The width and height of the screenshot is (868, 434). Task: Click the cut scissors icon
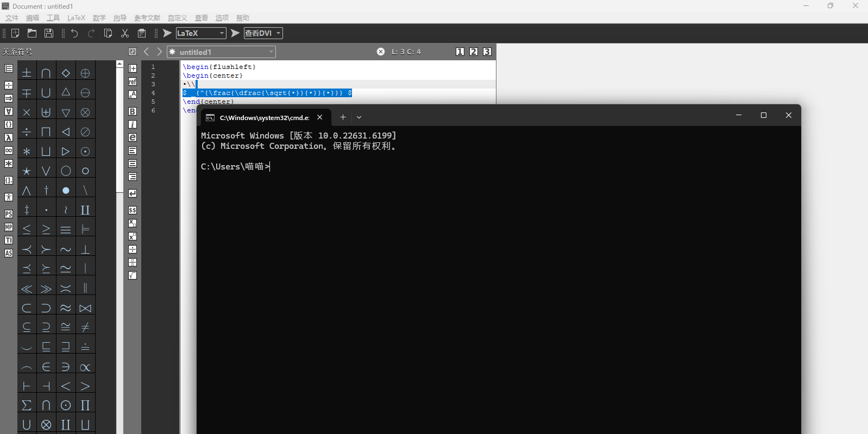125,33
